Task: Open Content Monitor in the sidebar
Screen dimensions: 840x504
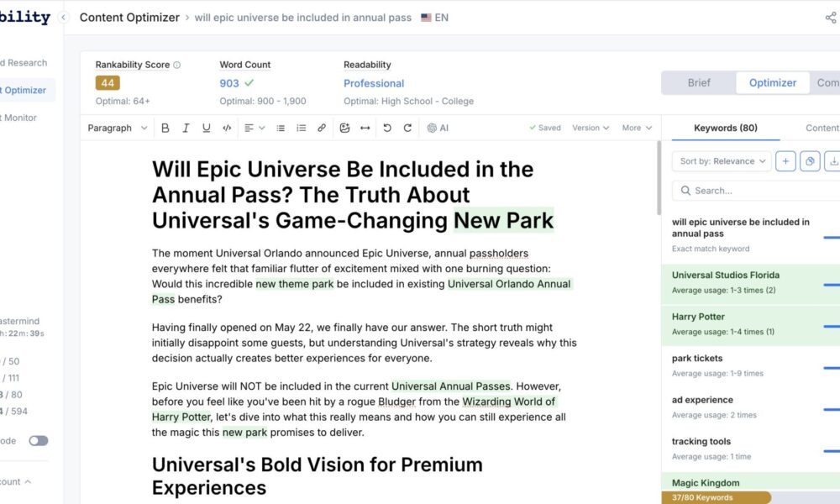Action: point(18,118)
